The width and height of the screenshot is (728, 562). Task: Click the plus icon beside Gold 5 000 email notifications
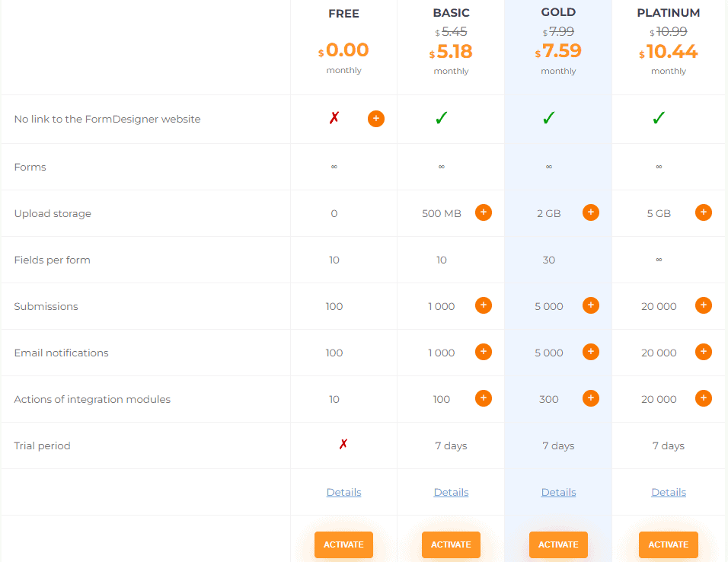click(591, 352)
